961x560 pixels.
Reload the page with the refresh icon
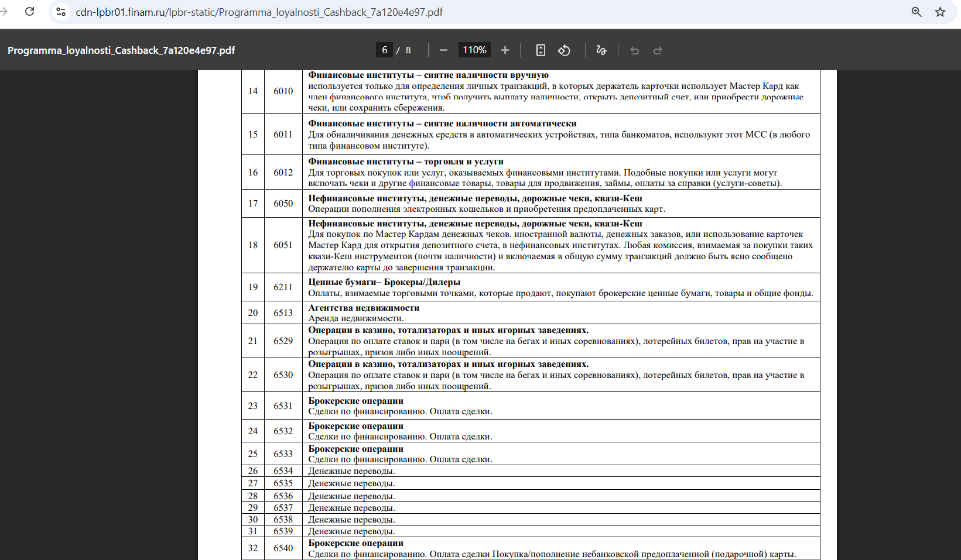coord(29,12)
